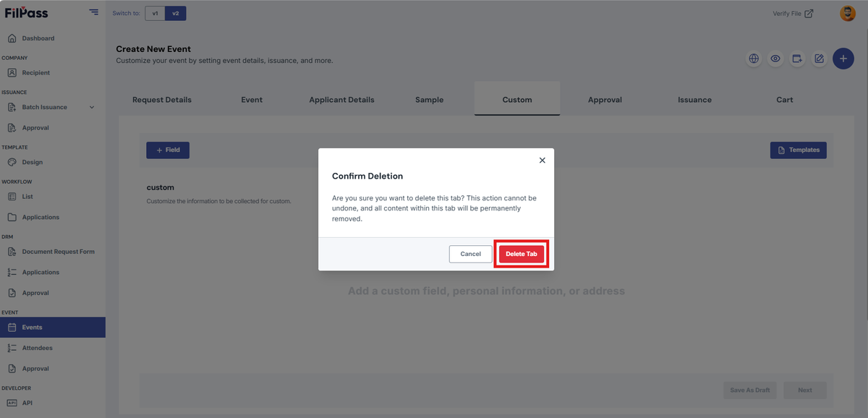Open the Event tab

252,100
